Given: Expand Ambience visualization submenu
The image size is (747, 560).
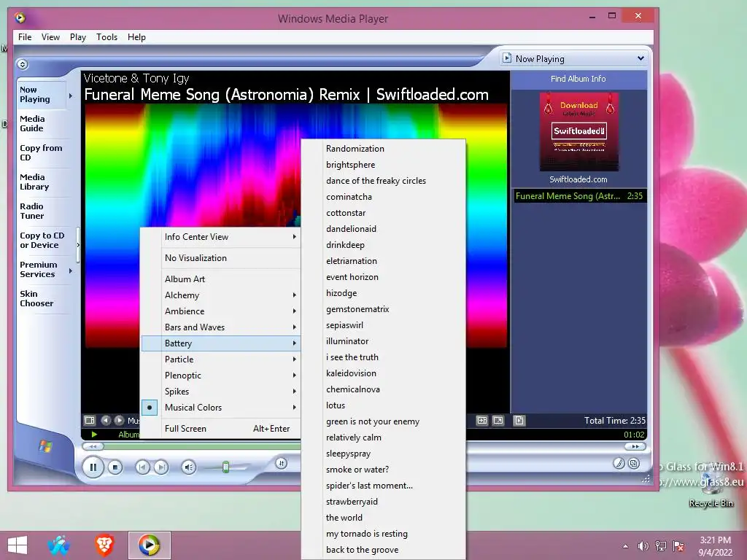Looking at the screenshot, I should point(221,311).
